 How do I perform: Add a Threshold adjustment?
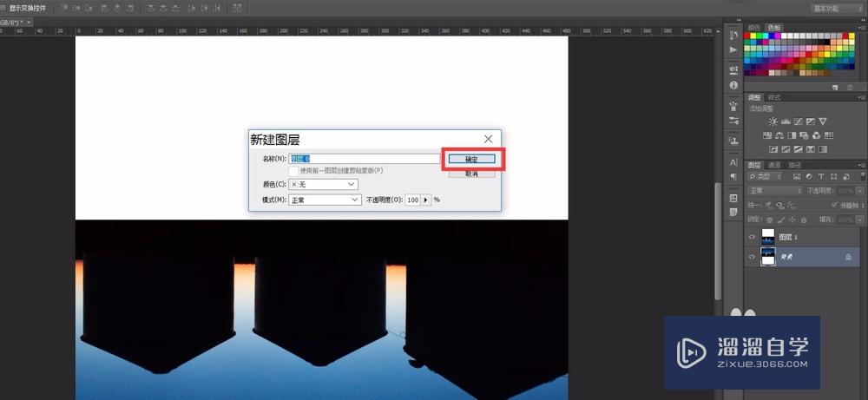tap(799, 149)
